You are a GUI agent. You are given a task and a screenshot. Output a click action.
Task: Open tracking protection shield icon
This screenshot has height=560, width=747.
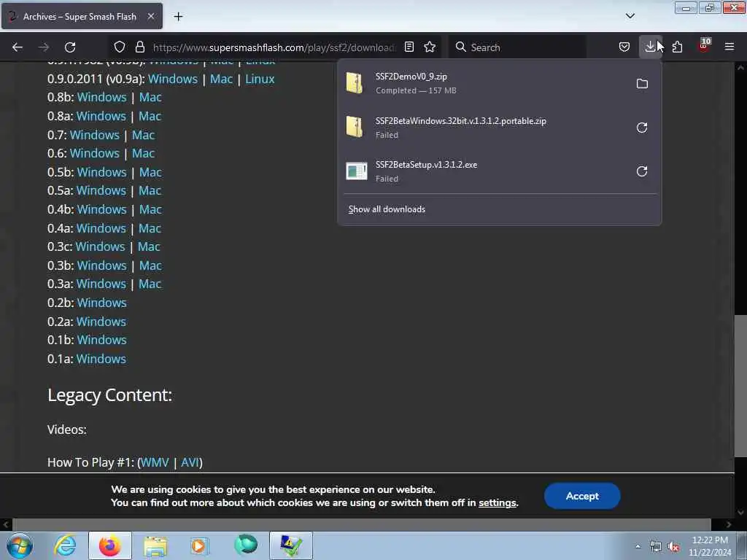tap(120, 47)
